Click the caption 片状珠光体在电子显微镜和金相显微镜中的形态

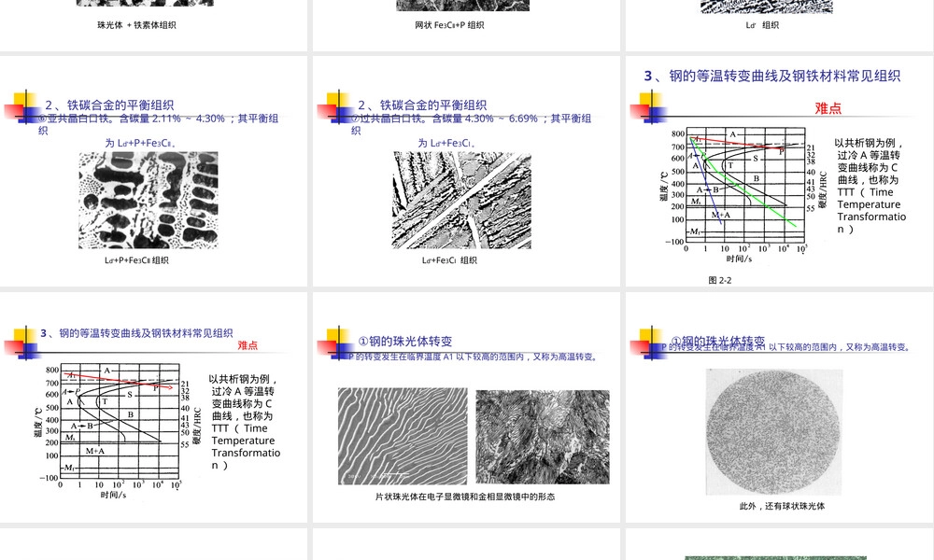coord(465,497)
